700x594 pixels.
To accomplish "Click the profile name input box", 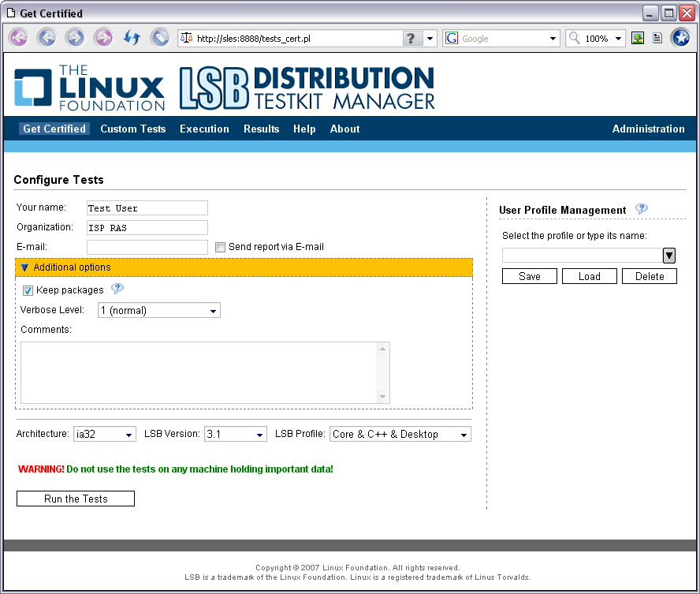I will click(583, 256).
